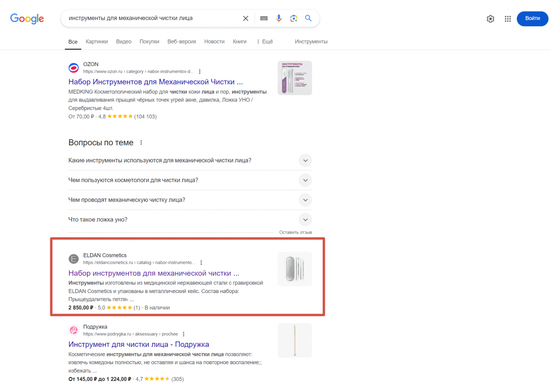
Task: Open options next to Вопросы по теме
Action: click(x=141, y=143)
